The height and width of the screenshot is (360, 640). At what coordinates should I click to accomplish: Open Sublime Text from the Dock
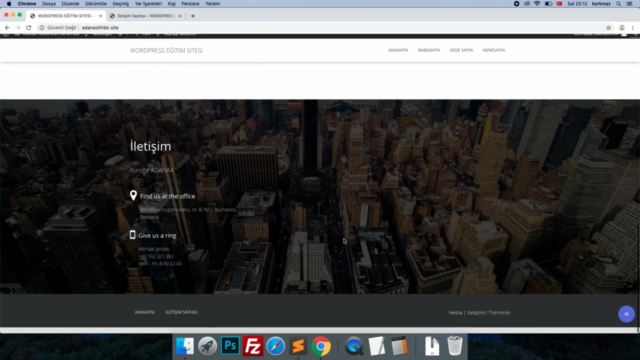(298, 346)
